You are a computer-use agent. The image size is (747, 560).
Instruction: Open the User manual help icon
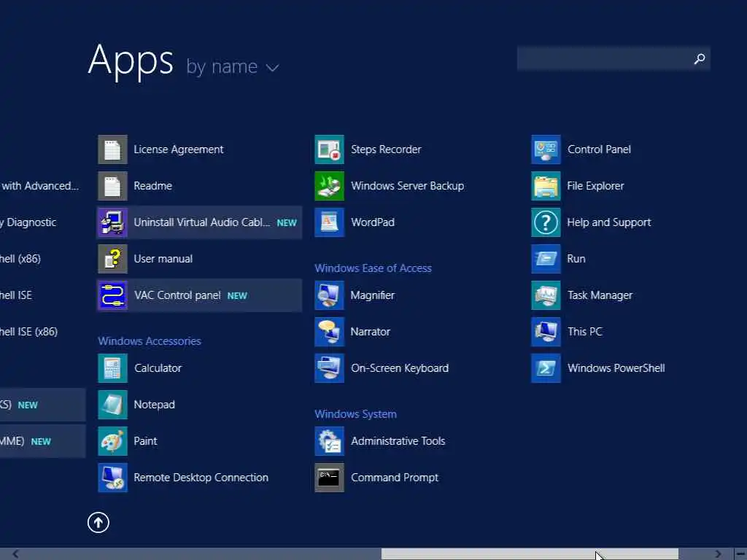pos(112,259)
